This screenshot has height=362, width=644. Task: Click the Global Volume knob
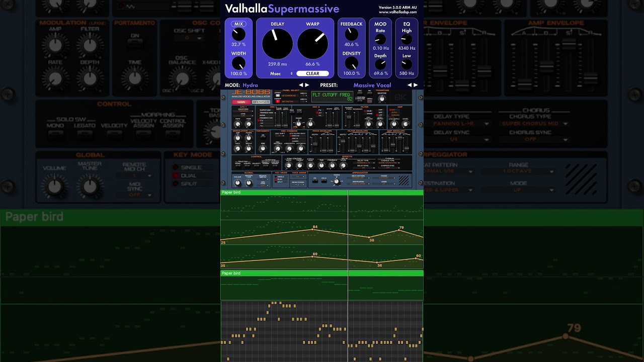click(x=237, y=183)
